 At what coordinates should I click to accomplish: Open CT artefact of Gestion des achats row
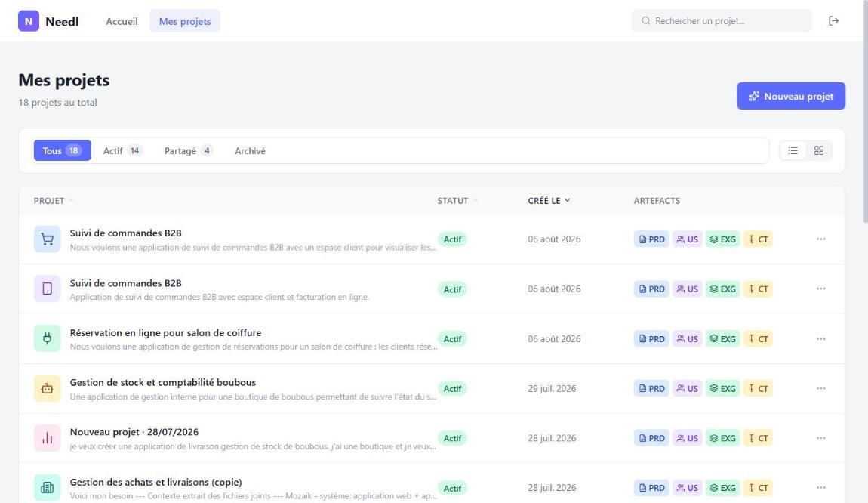point(758,487)
